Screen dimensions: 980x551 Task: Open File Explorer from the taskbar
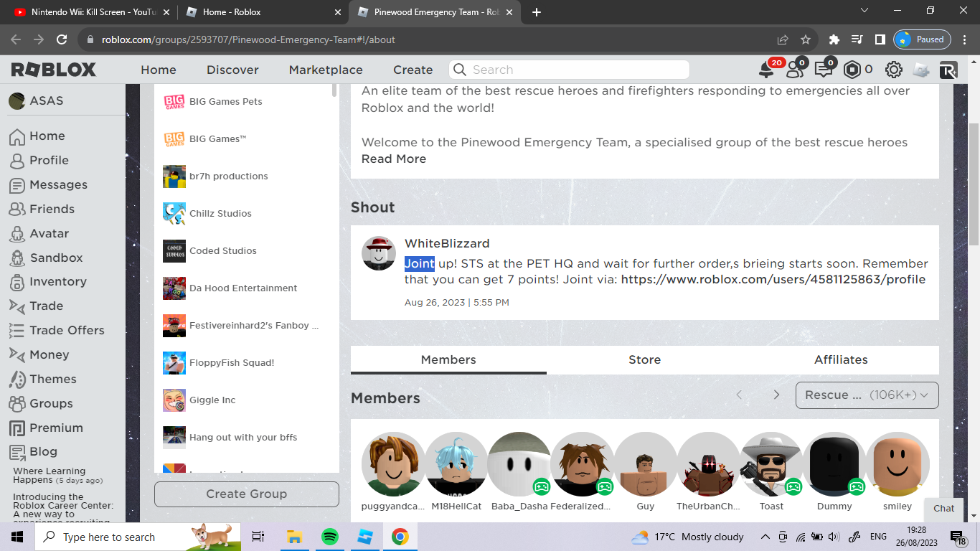[x=294, y=537]
